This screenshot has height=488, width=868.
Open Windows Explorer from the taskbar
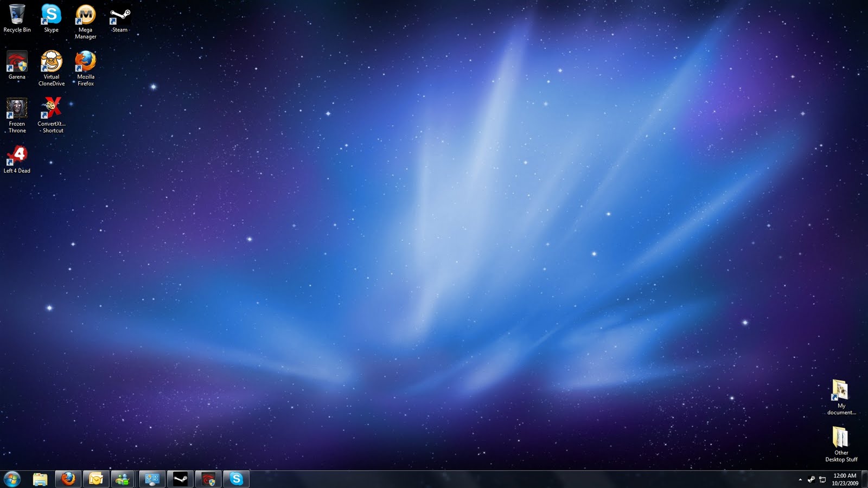[40, 479]
